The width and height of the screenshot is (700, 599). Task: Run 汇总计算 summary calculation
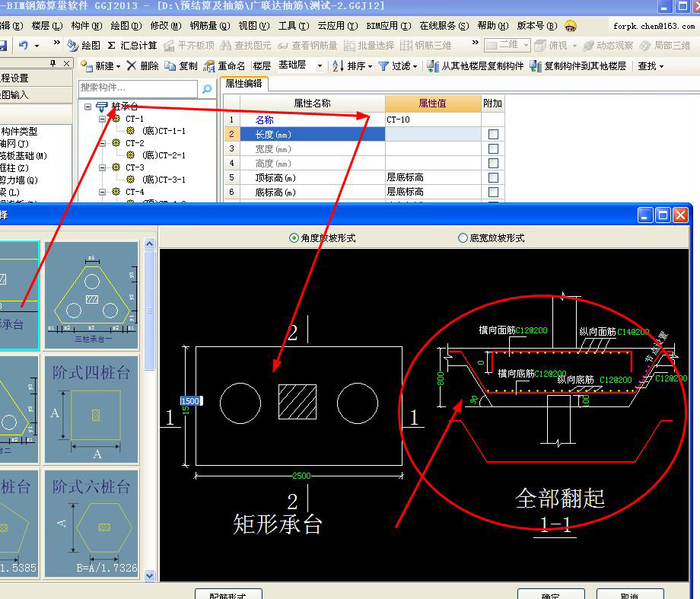[x=132, y=46]
